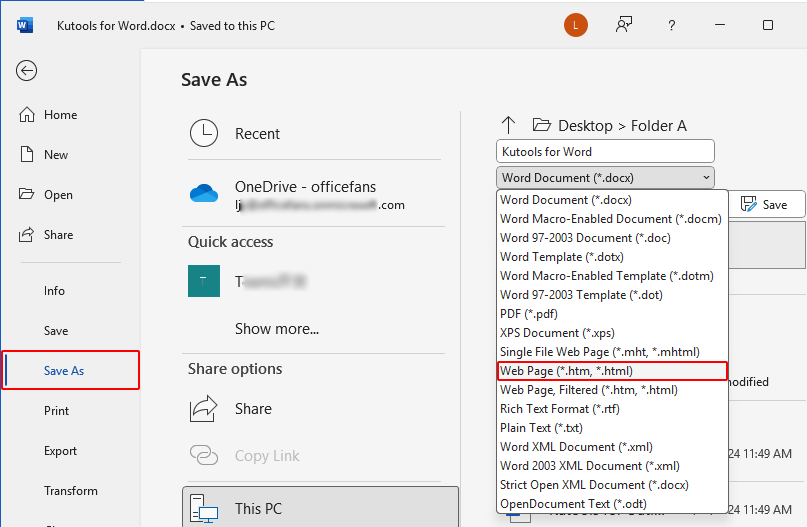
Task: Click the user account avatar L
Action: tap(576, 25)
